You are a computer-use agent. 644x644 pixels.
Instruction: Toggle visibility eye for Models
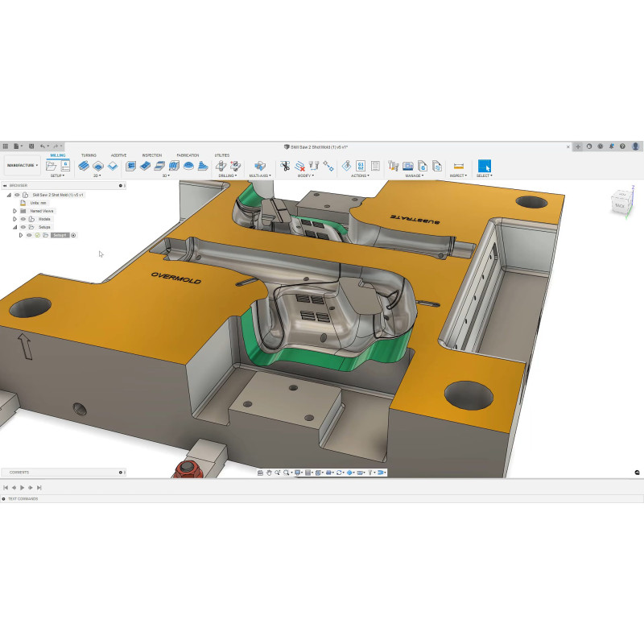(x=23, y=219)
